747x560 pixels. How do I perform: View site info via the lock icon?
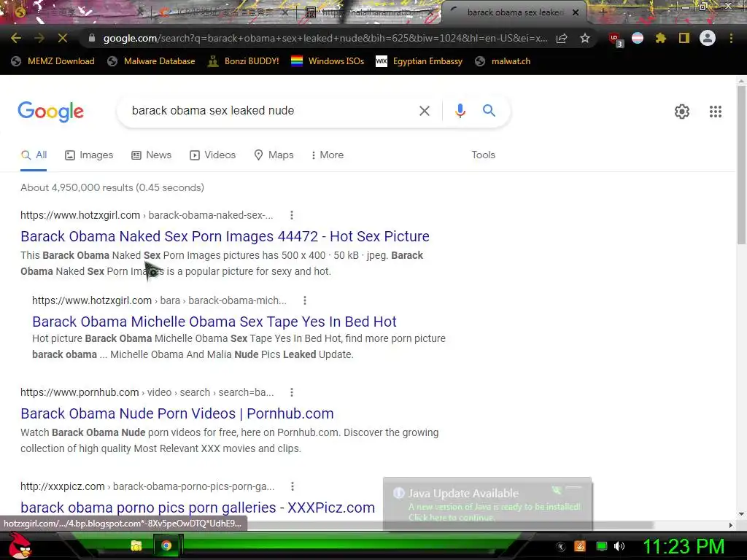[92, 38]
